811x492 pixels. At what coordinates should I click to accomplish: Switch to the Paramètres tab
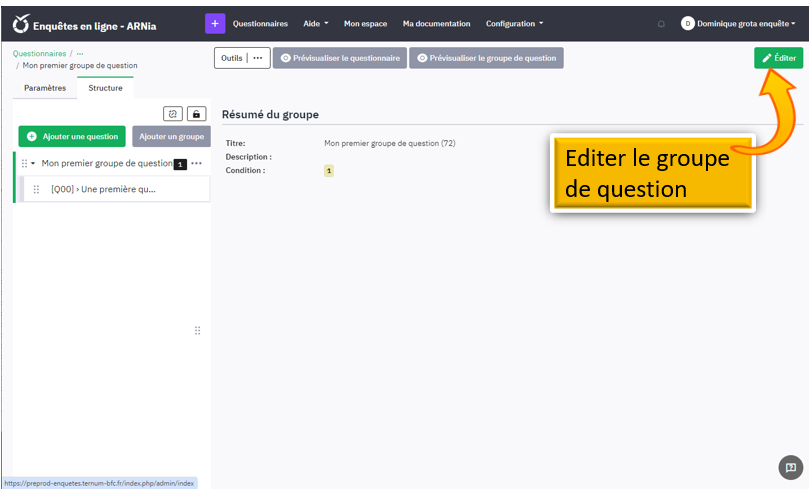tap(45, 88)
